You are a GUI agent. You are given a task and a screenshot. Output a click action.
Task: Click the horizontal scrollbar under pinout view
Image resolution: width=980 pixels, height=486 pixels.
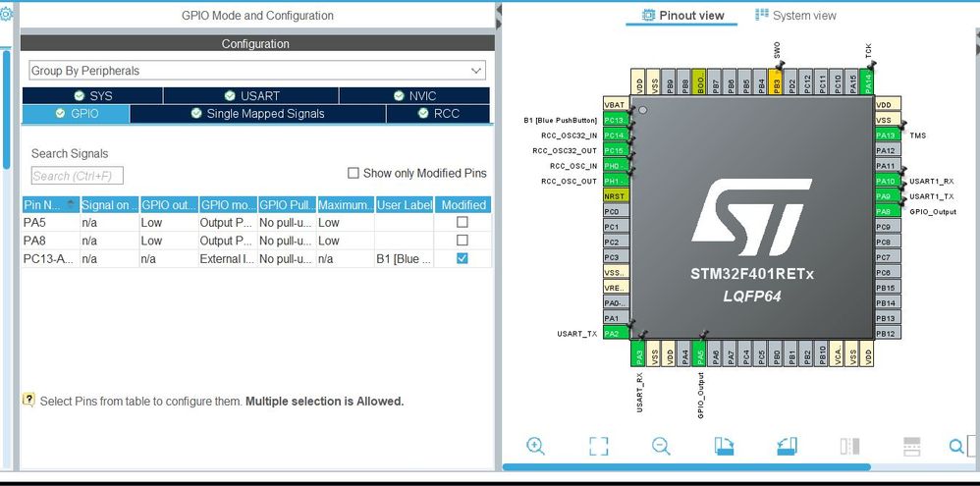tap(685, 467)
